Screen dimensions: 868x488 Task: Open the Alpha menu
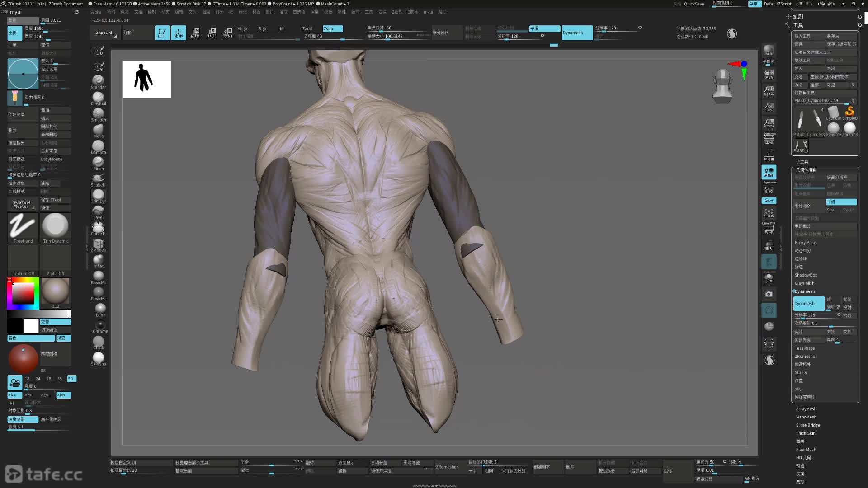96,12
